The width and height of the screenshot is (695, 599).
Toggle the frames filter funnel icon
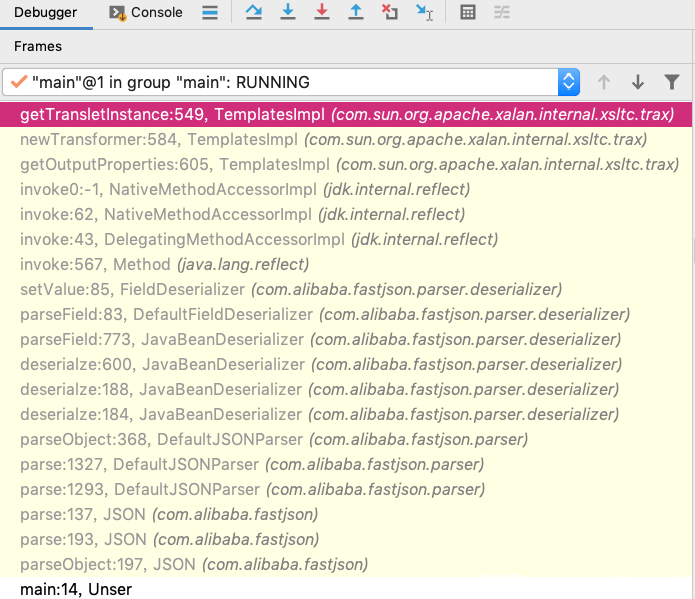(672, 82)
